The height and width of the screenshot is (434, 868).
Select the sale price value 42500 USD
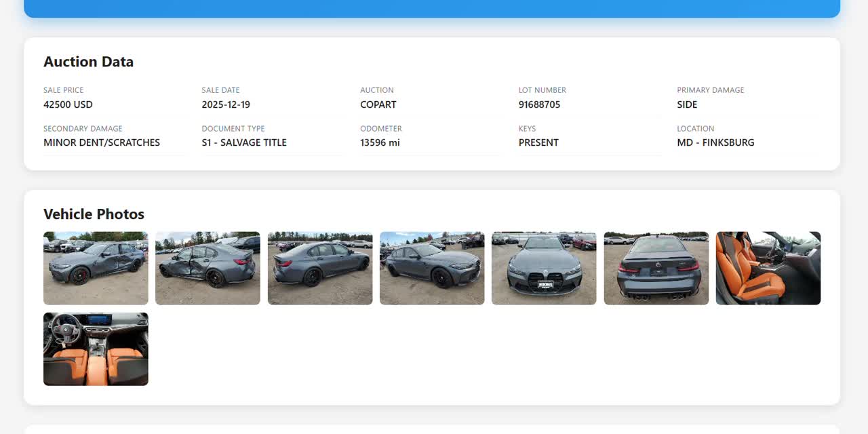pos(68,104)
